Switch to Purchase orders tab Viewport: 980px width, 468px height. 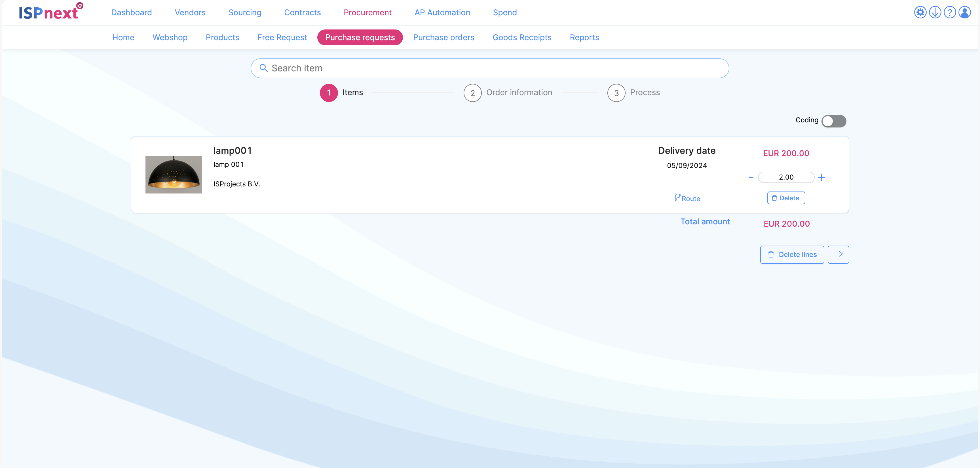(443, 37)
